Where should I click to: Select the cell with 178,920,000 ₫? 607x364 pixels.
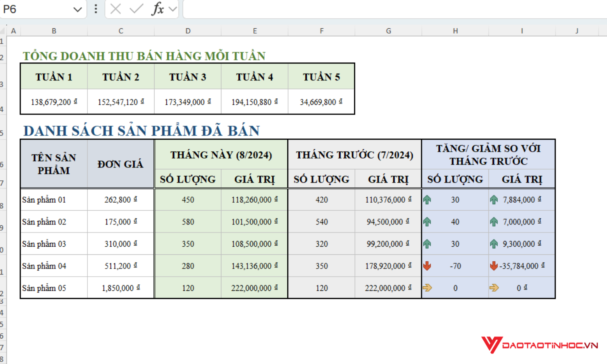point(388,266)
